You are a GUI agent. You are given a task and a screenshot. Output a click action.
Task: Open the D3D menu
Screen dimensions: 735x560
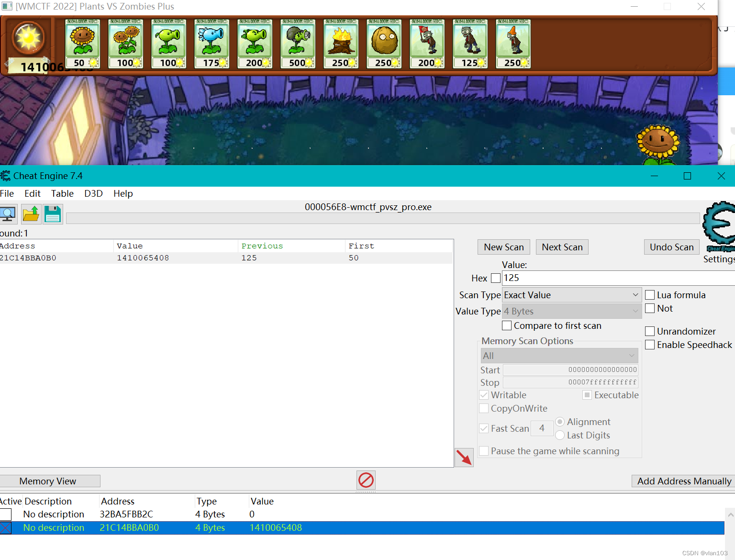tap(93, 193)
